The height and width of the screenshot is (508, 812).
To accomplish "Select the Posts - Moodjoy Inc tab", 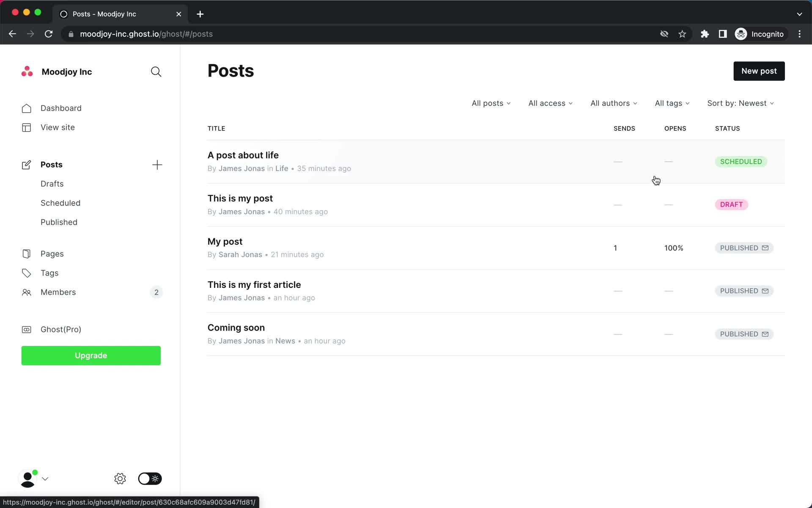I will 121,14.
